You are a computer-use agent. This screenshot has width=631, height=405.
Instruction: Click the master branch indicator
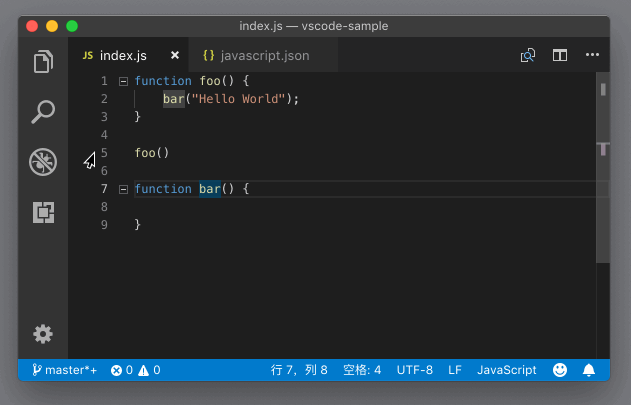(x=65, y=370)
